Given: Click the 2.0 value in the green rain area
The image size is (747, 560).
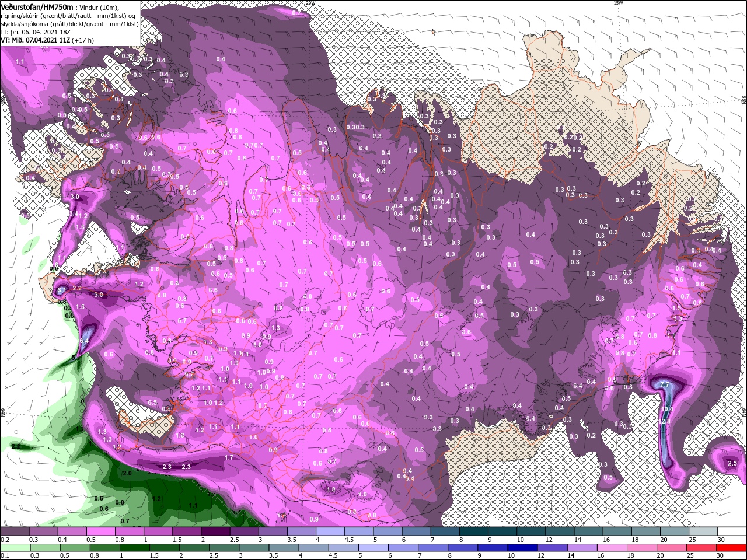Looking at the screenshot, I should tap(127, 473).
